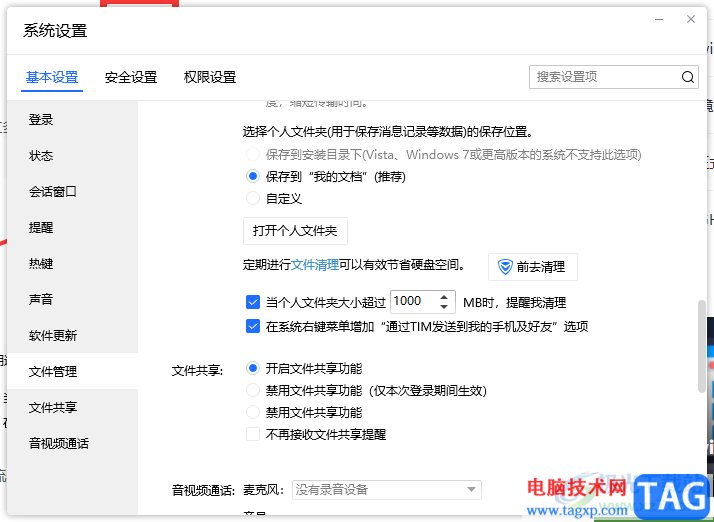Screen dimensions: 714x522
Task: Click the settings panel vertical scrollbar
Action: coord(702,346)
